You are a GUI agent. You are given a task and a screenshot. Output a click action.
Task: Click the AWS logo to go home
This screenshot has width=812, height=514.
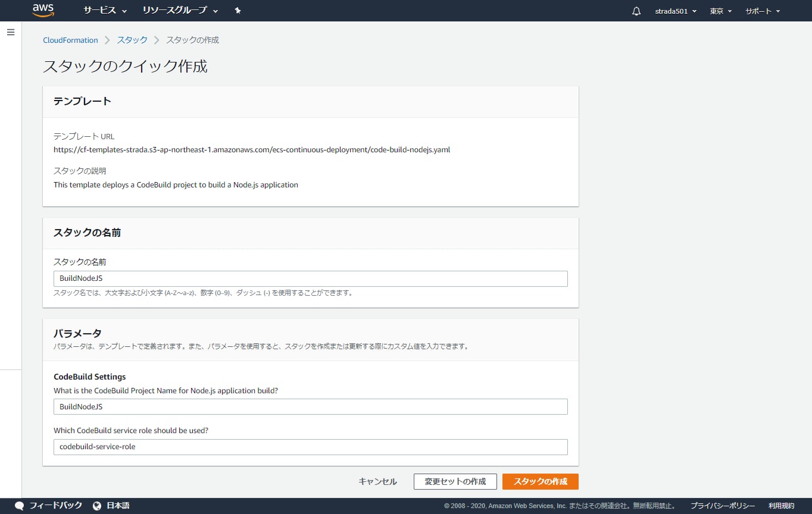(x=43, y=10)
